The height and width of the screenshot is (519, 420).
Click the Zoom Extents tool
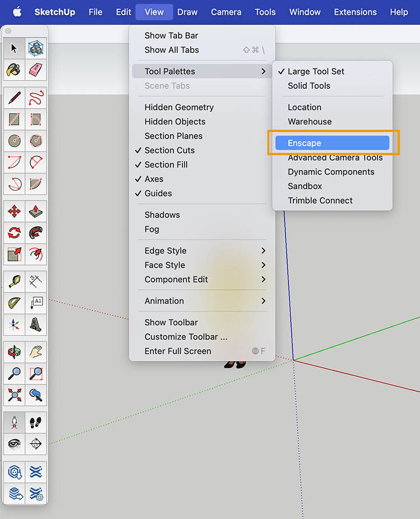pyautogui.click(x=14, y=395)
